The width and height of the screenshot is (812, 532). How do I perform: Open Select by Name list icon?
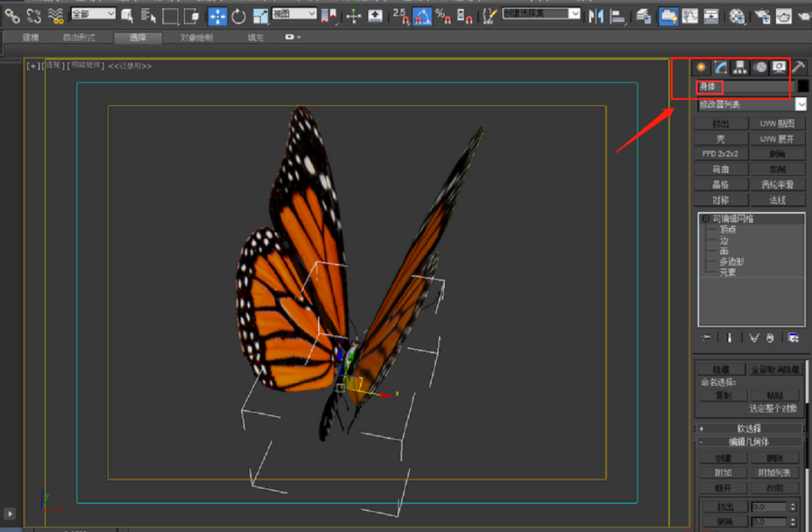tap(149, 16)
